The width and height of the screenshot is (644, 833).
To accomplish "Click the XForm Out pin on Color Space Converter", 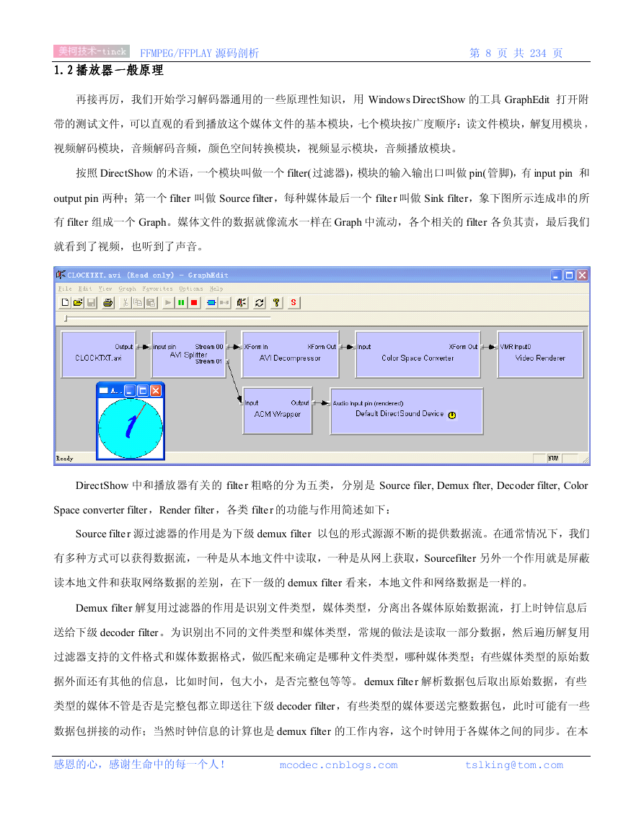I will 463,347.
